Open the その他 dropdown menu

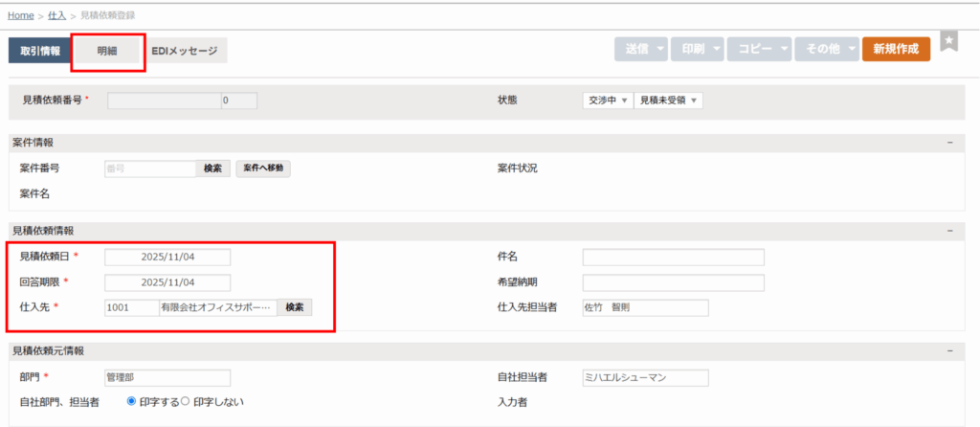tap(827, 50)
